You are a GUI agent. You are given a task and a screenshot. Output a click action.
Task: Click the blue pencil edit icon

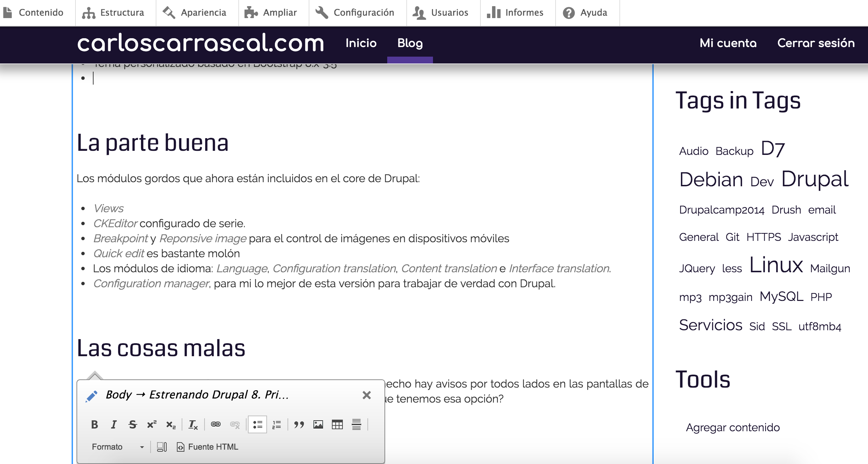92,396
